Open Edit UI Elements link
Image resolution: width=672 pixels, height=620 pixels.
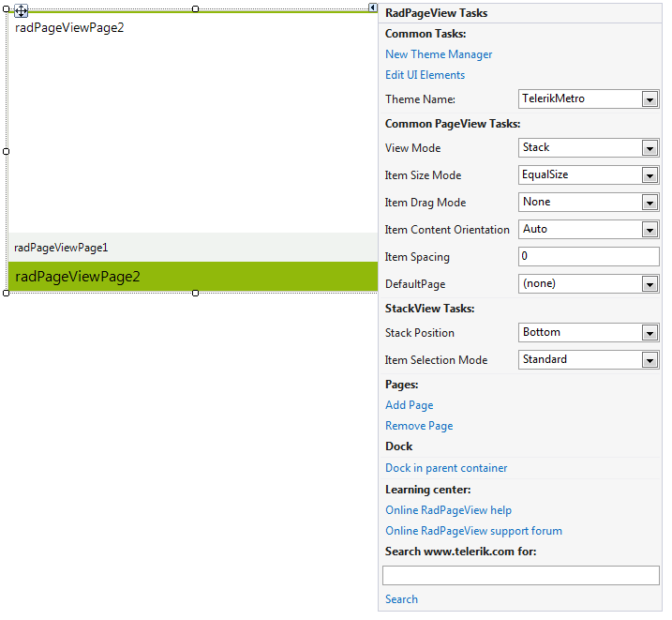(x=425, y=75)
